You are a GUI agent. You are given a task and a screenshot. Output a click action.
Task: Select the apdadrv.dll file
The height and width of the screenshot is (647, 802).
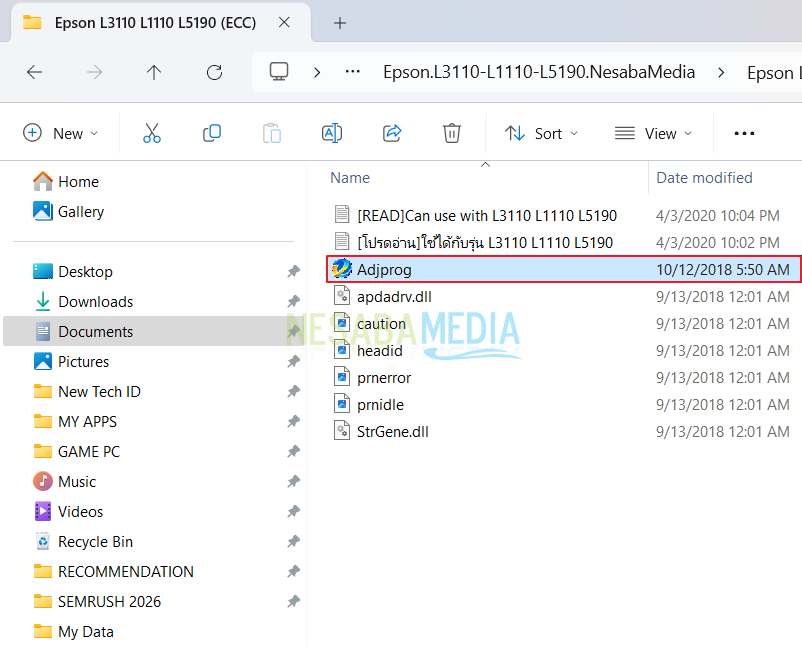pos(394,296)
